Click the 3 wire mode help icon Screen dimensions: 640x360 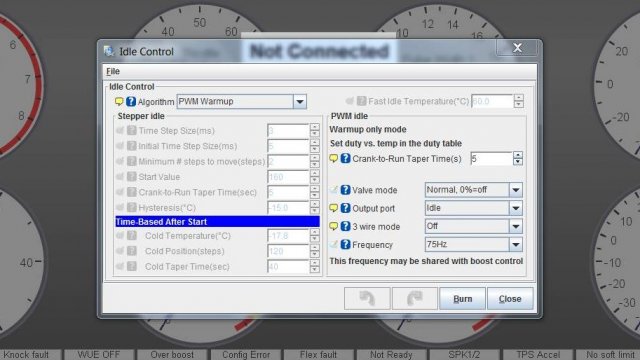tap(345, 226)
